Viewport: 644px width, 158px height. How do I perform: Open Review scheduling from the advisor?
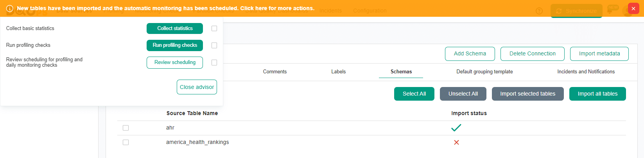pyautogui.click(x=175, y=62)
